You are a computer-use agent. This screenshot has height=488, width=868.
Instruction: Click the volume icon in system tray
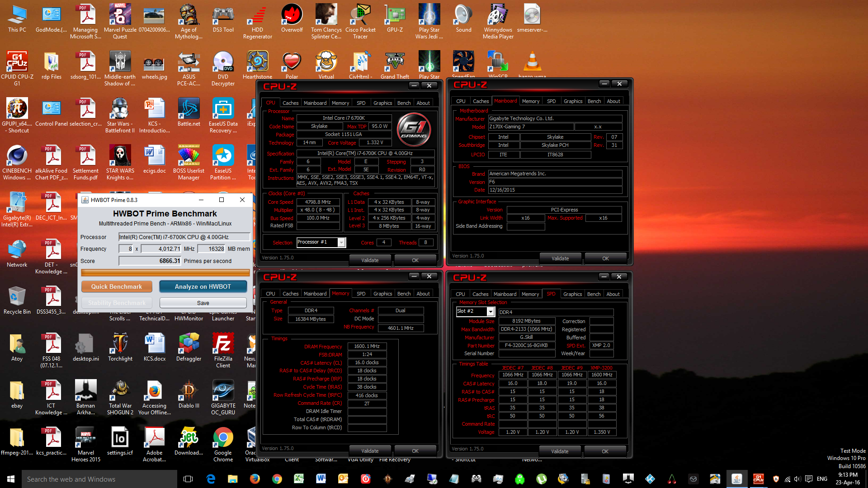pos(797,479)
